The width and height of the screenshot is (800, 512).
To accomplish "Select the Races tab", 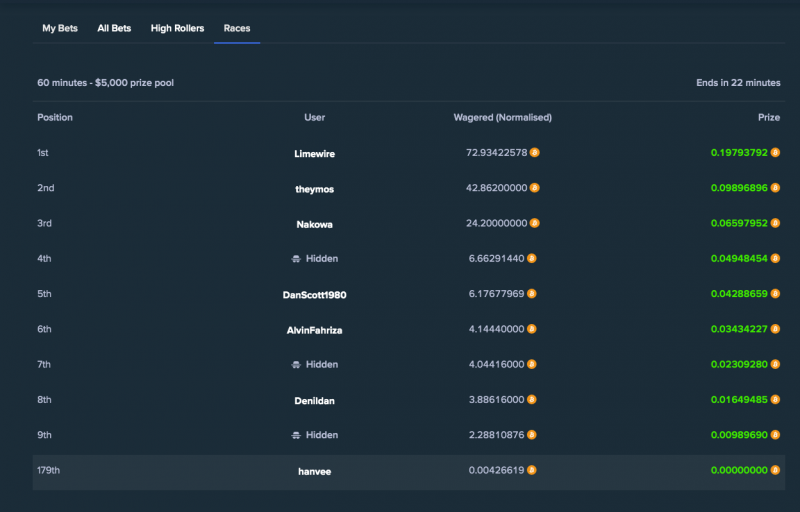I will point(237,29).
